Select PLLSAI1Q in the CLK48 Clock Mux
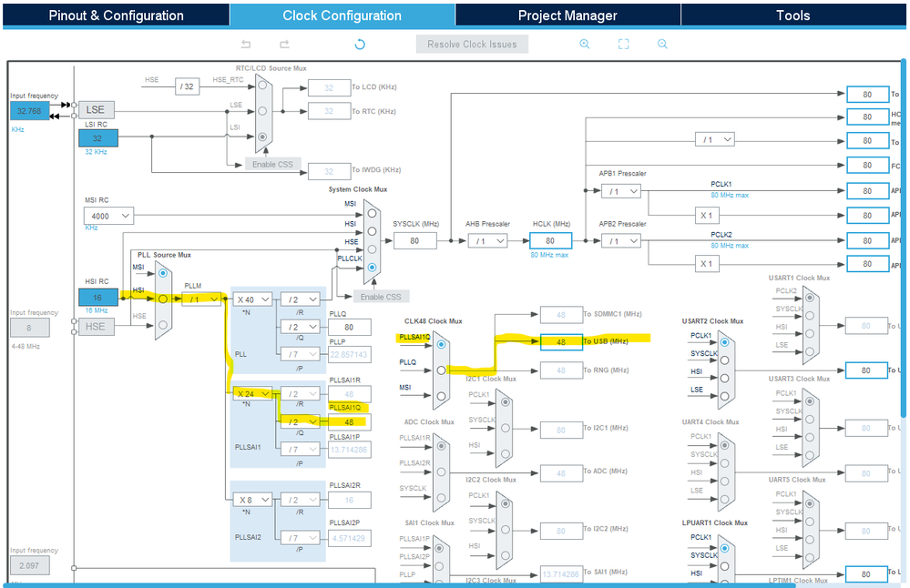The image size is (910, 588). tap(441, 344)
